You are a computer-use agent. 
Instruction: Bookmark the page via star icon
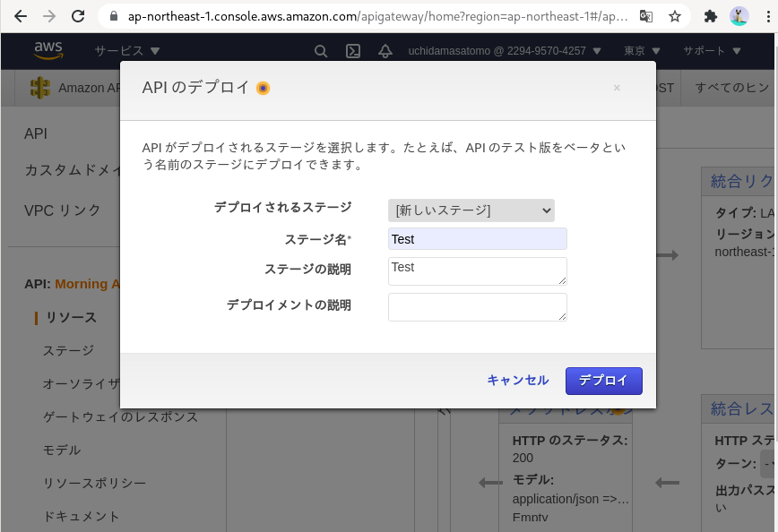tap(675, 15)
